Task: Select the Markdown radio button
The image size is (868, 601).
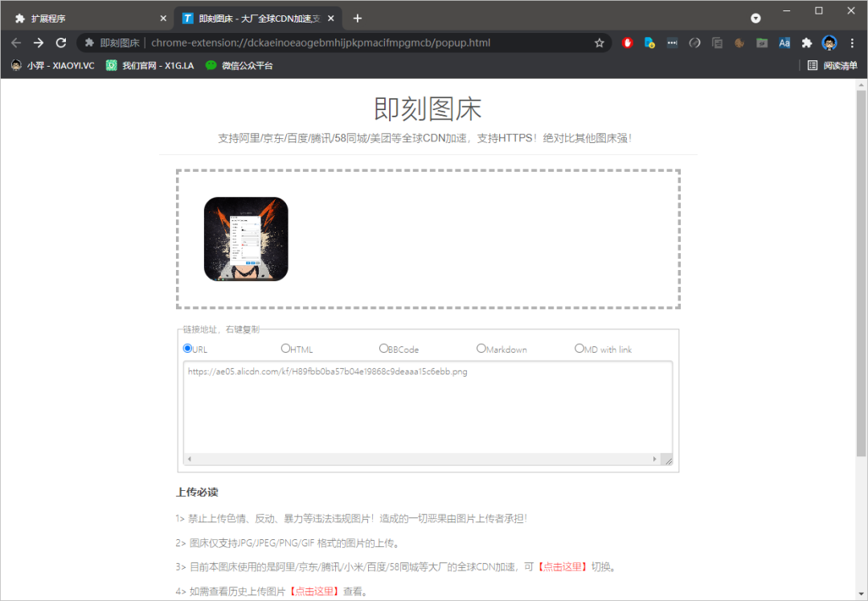Action: tap(481, 348)
